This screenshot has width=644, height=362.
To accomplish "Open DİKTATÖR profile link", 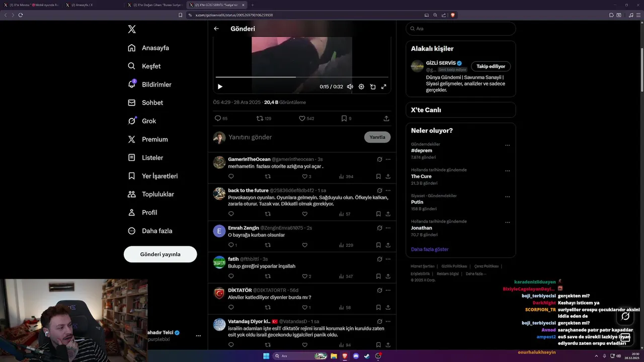I will click(239, 290).
